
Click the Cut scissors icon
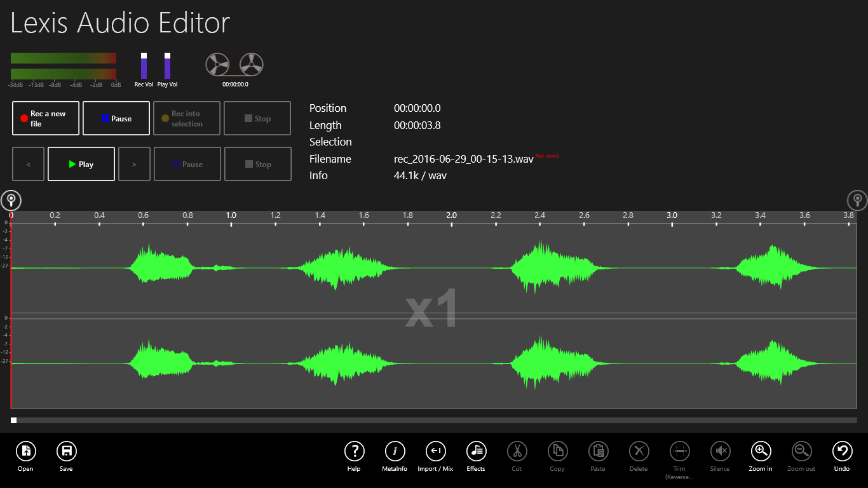coord(517,451)
